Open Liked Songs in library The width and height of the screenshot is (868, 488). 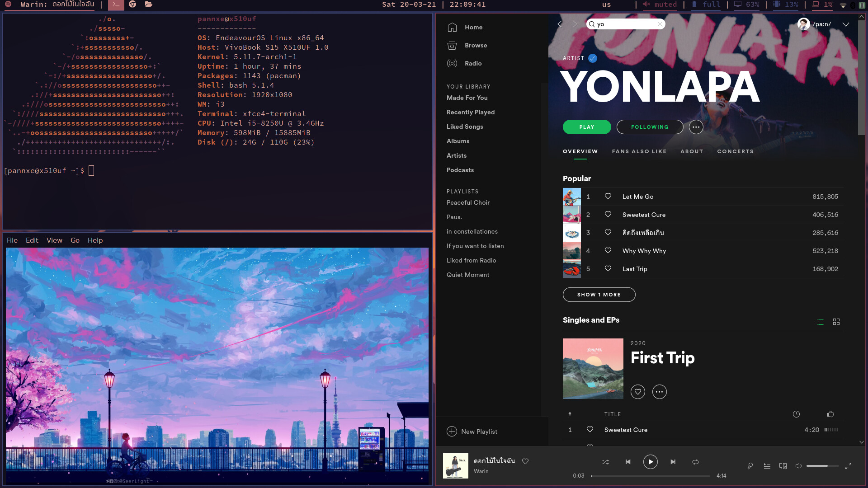465,127
